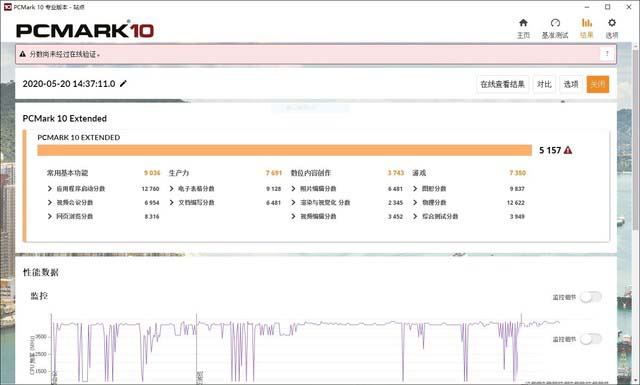Click the PCMARK 10 EXTENDED card title
Viewport: 640px width, 385px height.
pos(79,138)
